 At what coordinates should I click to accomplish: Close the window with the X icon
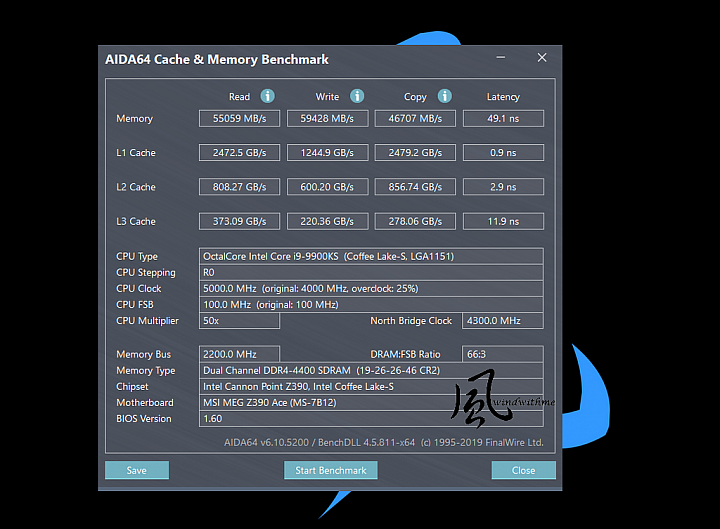pos(542,58)
